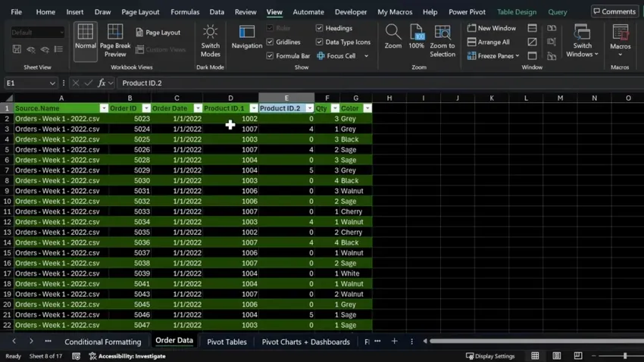The height and width of the screenshot is (362, 644).
Task: Open the Order ID filter dropdown
Action: coord(146,108)
